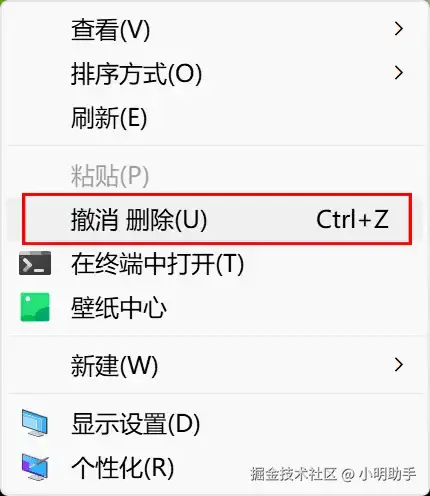This screenshot has height=496, width=430.
Task: Select the 新建(W) menu item
Action: coord(215,365)
